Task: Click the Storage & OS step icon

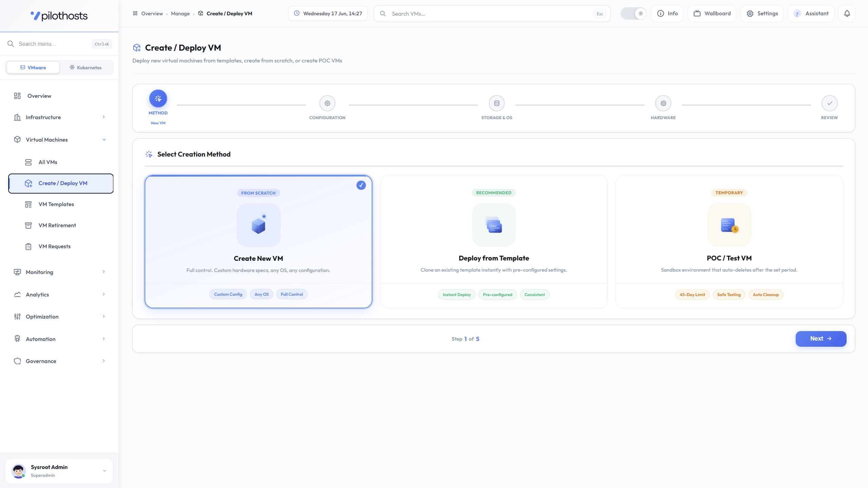Action: (x=497, y=103)
